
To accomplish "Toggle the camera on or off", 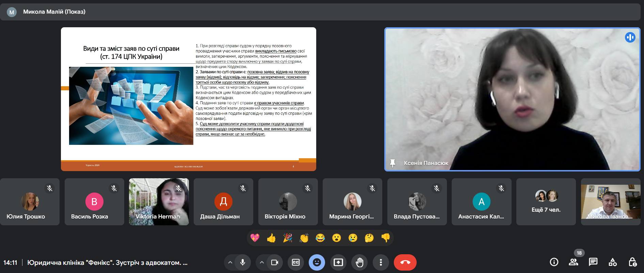I will tap(274, 262).
